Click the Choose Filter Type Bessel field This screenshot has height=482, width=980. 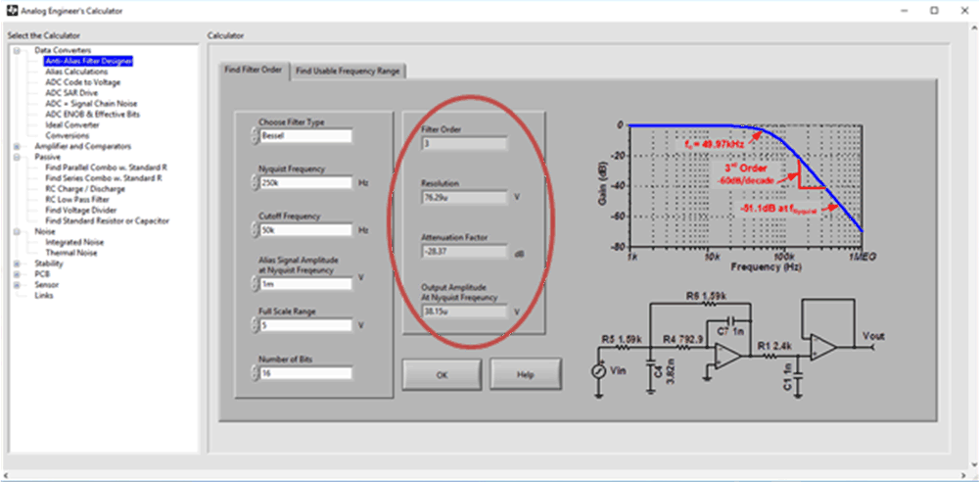305,136
